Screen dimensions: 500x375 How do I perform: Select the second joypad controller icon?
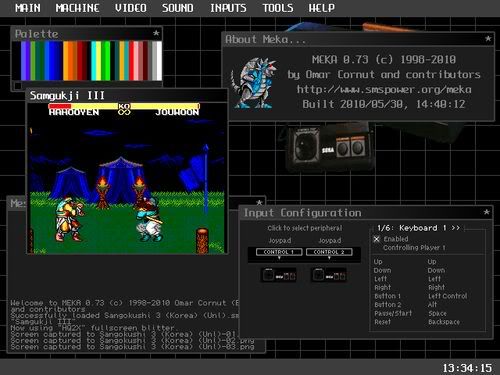pos(329,275)
